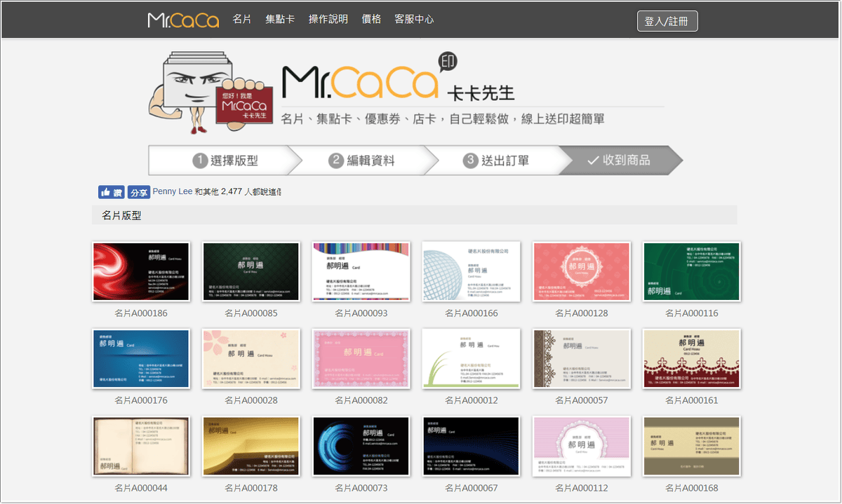Screen dimensions: 842x504
Task: Choose dark blue lines template A000067
Action: click(x=472, y=447)
